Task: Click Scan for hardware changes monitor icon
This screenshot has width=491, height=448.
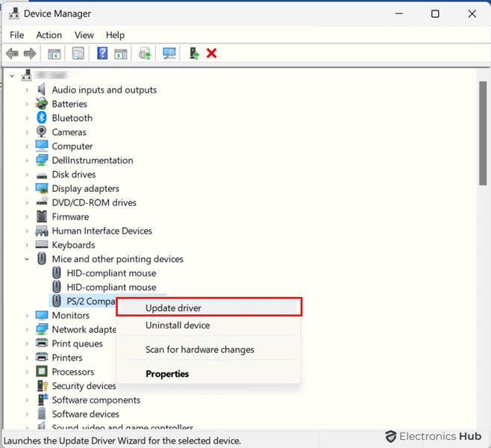Action: point(169,54)
